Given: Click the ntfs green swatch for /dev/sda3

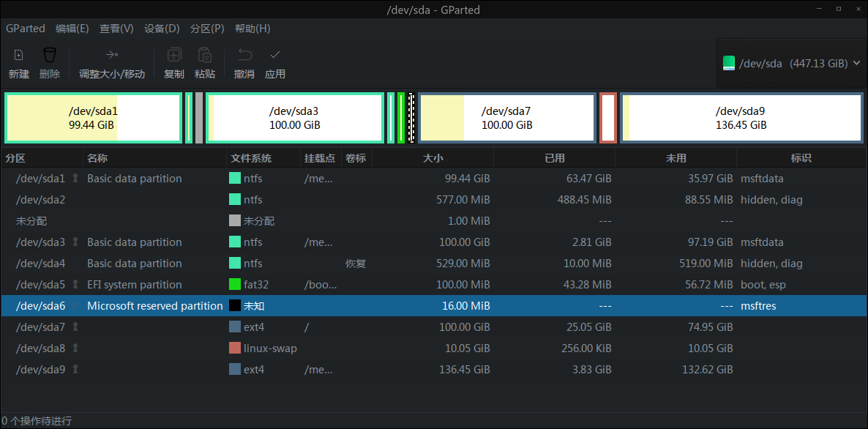Looking at the screenshot, I should [235, 242].
